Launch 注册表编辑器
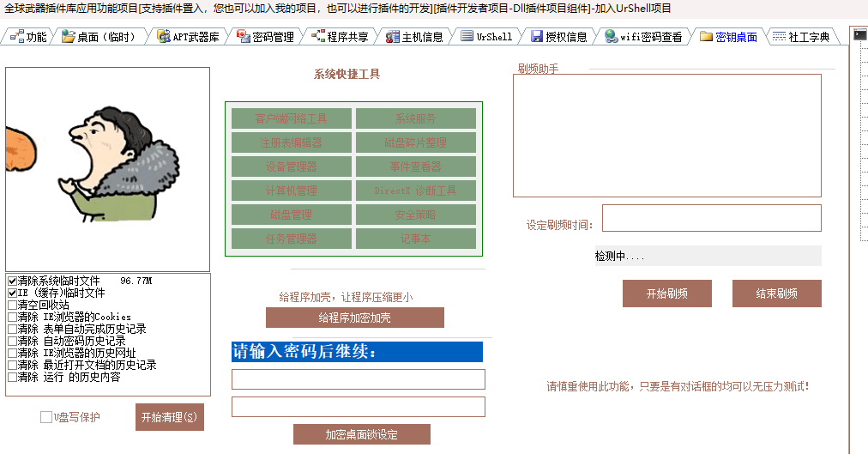 (291, 142)
